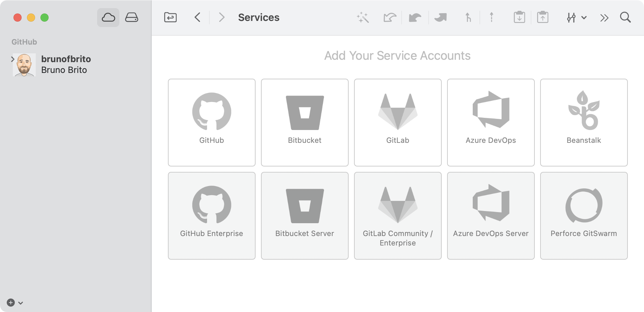This screenshot has height=312, width=644.
Task: Add a GitHub service account
Action: pos(211,122)
